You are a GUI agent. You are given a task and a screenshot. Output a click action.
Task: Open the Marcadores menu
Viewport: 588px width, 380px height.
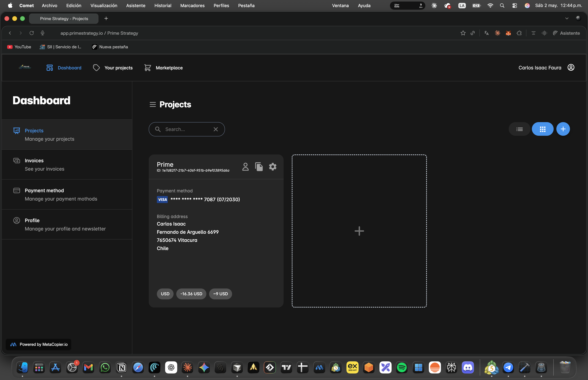[x=192, y=5]
